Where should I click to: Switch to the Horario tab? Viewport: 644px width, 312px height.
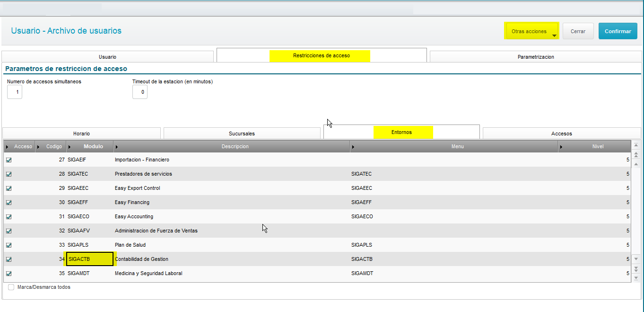point(81,134)
